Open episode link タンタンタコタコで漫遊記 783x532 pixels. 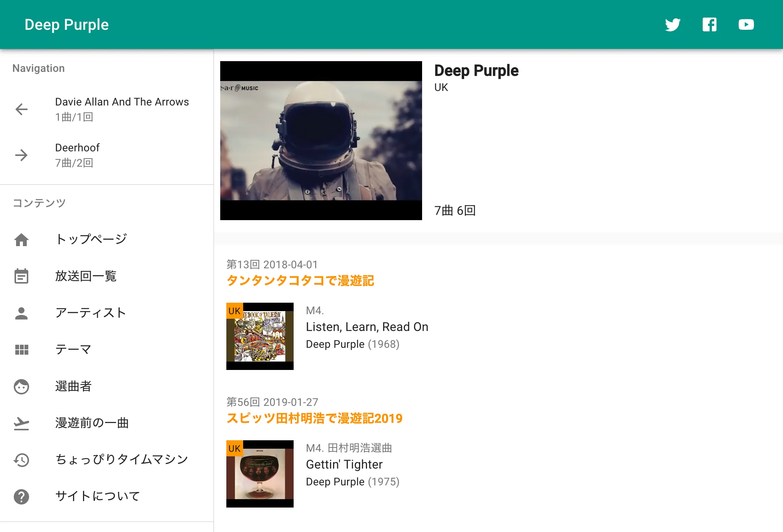300,281
